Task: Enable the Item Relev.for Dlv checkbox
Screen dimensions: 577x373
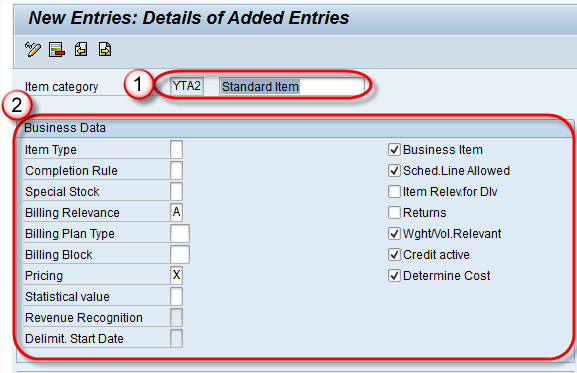Action: pos(394,192)
